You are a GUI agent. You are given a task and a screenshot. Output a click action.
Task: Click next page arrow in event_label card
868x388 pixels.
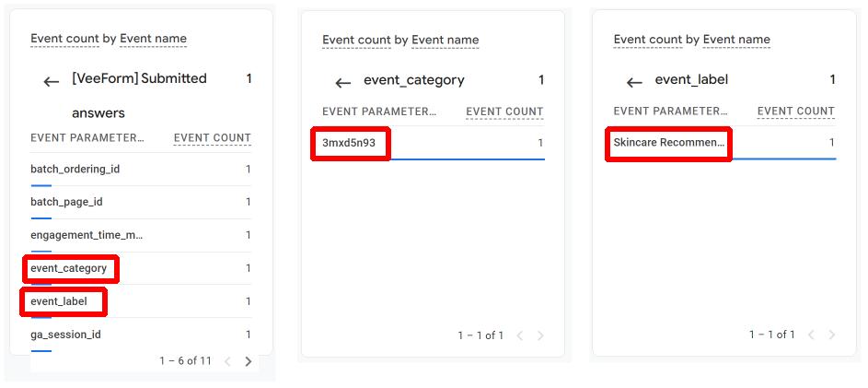831,335
